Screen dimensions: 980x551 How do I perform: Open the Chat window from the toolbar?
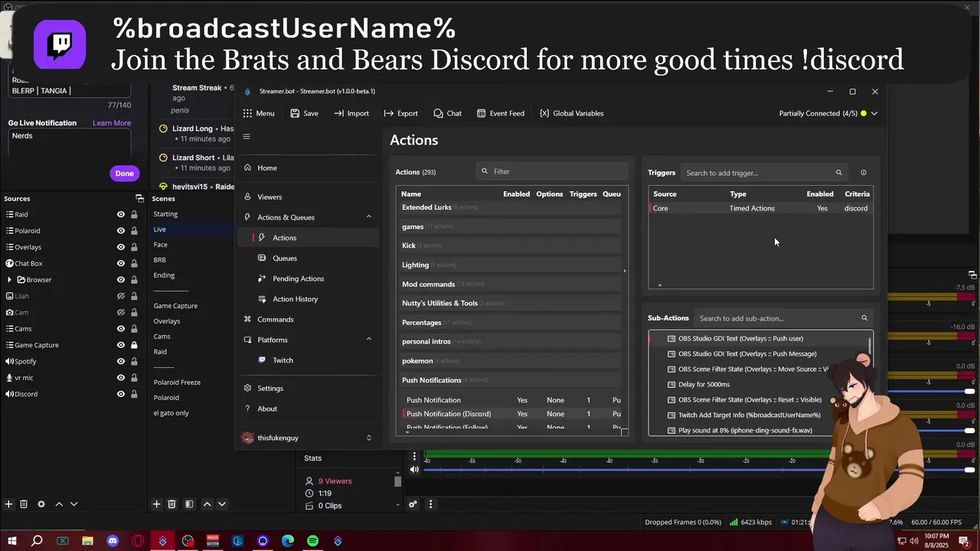coord(447,113)
